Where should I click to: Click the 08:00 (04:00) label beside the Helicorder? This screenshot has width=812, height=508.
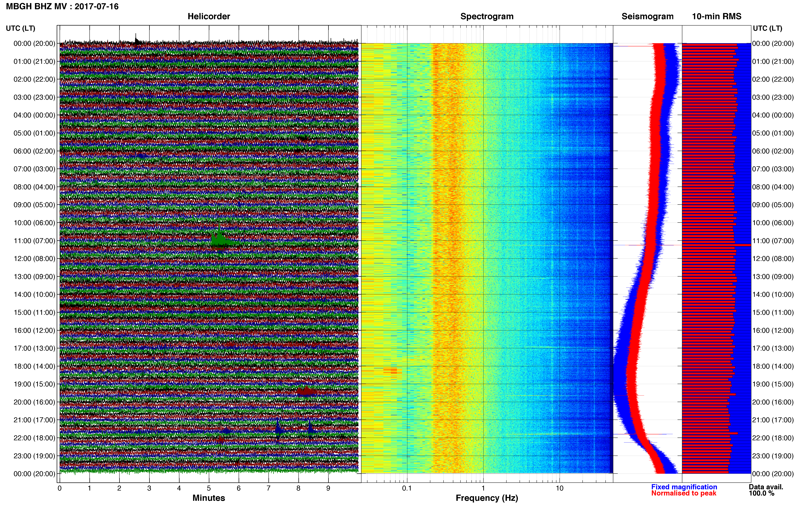[x=34, y=187]
